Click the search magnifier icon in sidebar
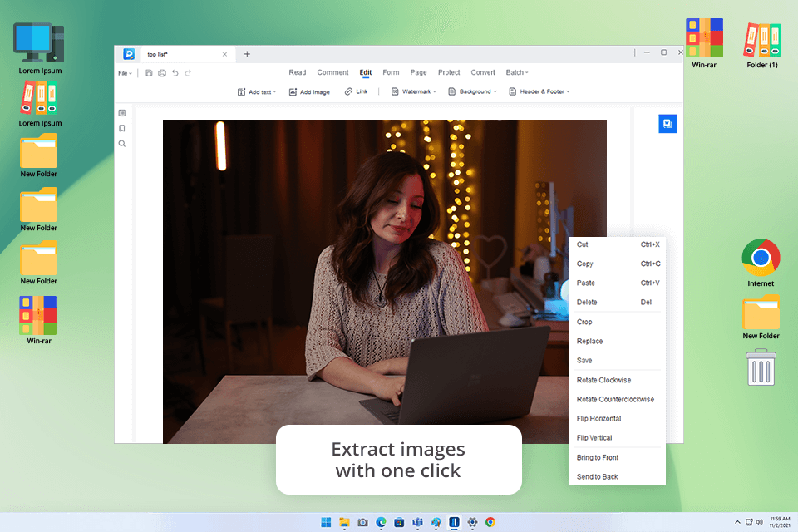 [122, 144]
